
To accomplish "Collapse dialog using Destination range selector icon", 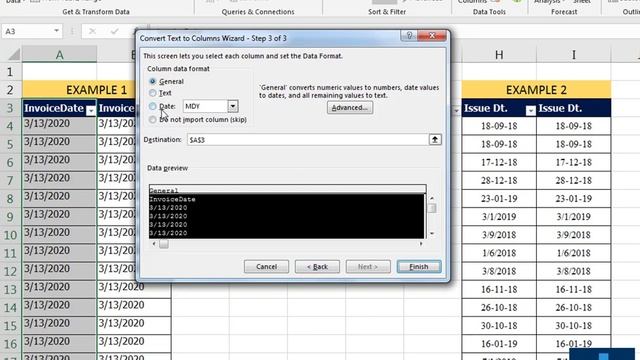I will [x=435, y=140].
